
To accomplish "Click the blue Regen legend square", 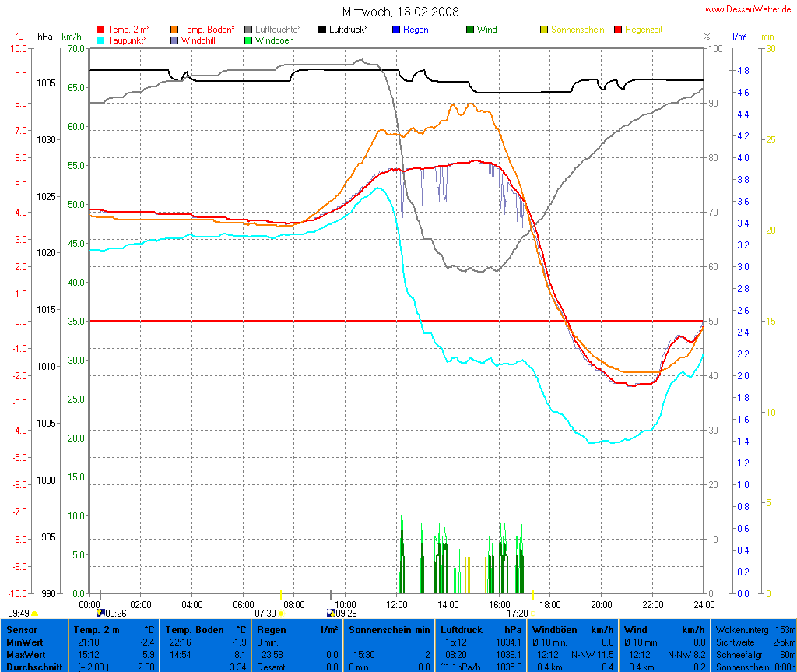I will pyautogui.click(x=396, y=30).
